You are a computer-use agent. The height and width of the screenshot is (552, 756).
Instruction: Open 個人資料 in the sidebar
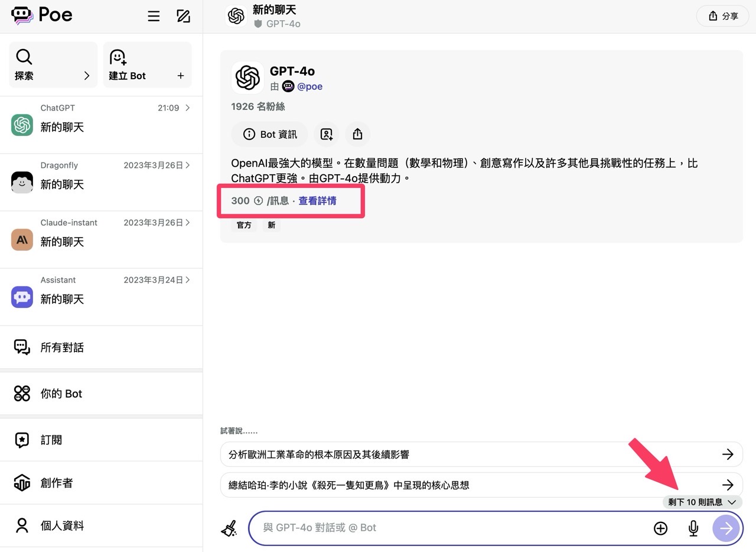101,525
